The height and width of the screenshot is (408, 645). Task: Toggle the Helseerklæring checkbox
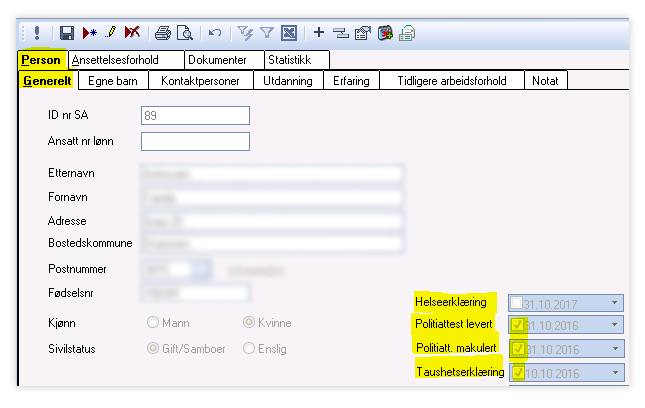tap(516, 303)
